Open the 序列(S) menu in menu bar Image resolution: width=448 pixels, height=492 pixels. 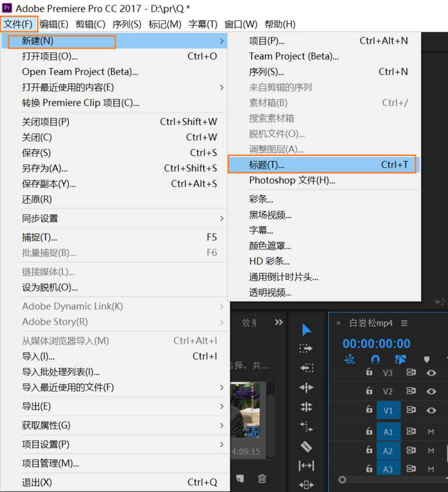click(127, 24)
